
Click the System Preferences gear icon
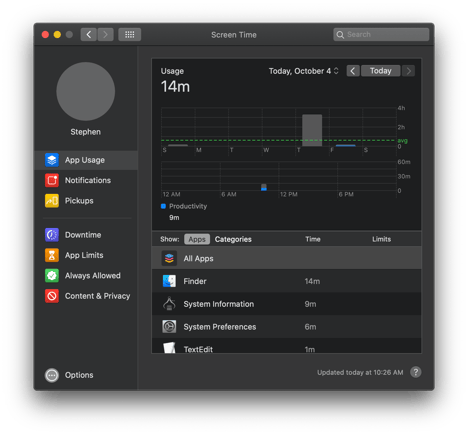(169, 327)
